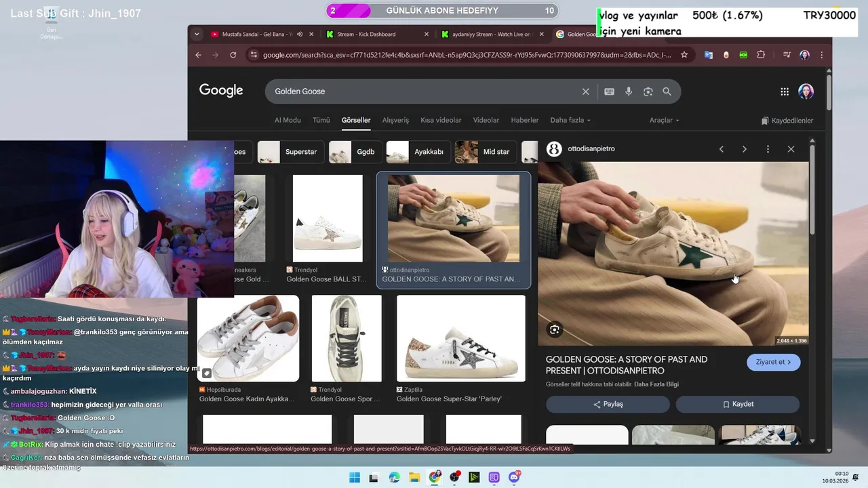Viewport: 868px width, 488px height.
Task: Open the Chrome profile avatar in toolbar
Action: pyautogui.click(x=804, y=55)
